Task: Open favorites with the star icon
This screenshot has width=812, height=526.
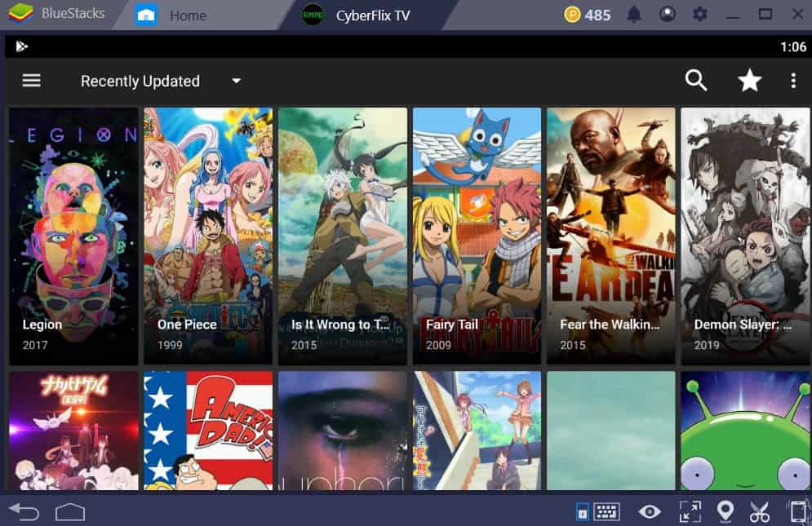Action: point(749,80)
